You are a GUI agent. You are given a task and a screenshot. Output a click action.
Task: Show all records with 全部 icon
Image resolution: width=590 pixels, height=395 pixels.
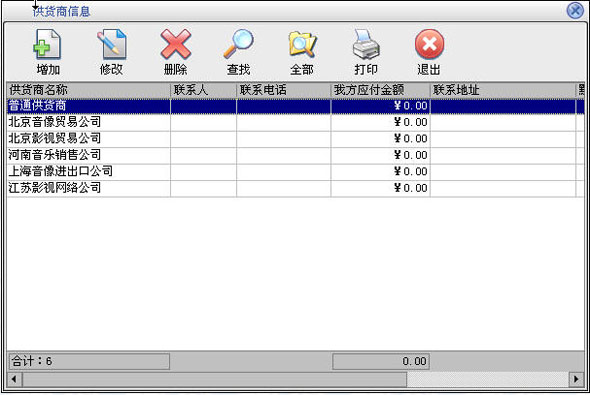click(x=302, y=52)
